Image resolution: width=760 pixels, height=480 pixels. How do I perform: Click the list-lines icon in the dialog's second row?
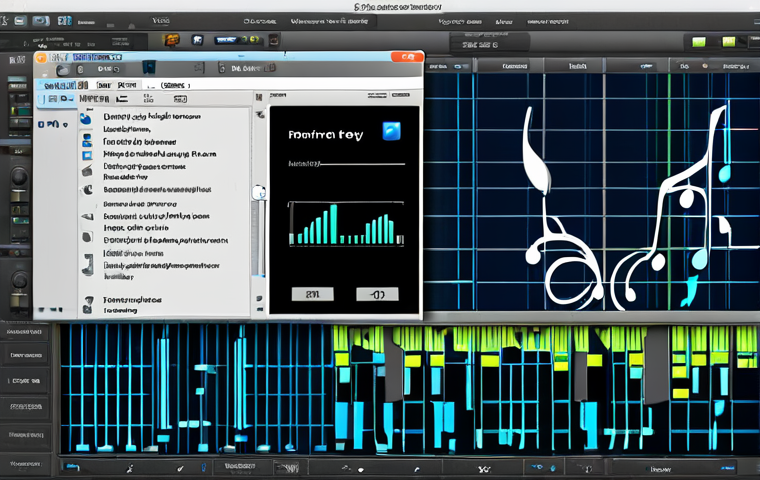[122, 99]
